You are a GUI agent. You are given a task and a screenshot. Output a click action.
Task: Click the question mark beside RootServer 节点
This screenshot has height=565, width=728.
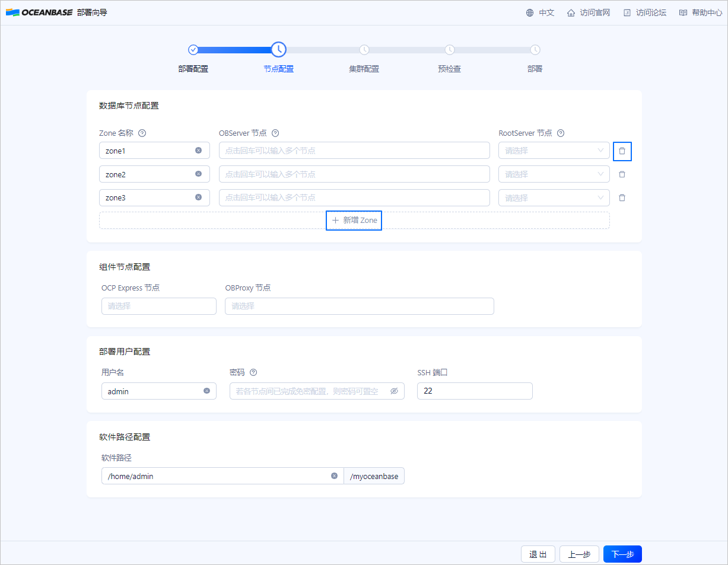pos(561,133)
